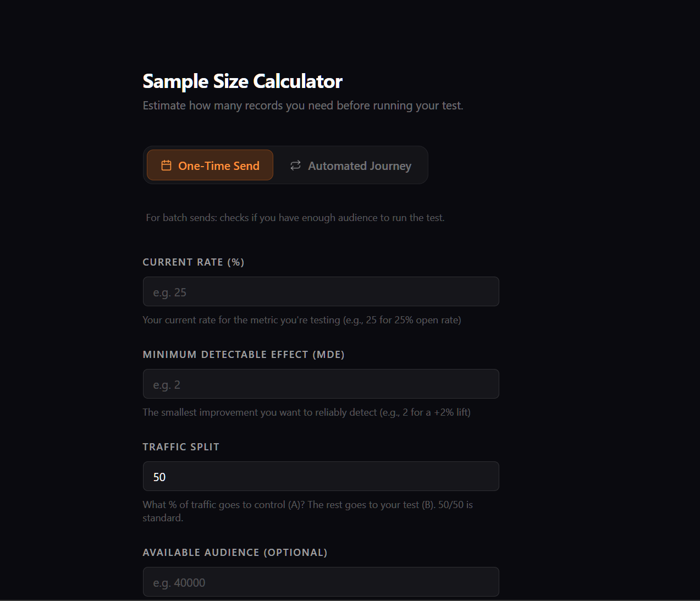Screen dimensions: 700x601
Task: Click the 'Current Rate (%)' field label
Action: (194, 262)
